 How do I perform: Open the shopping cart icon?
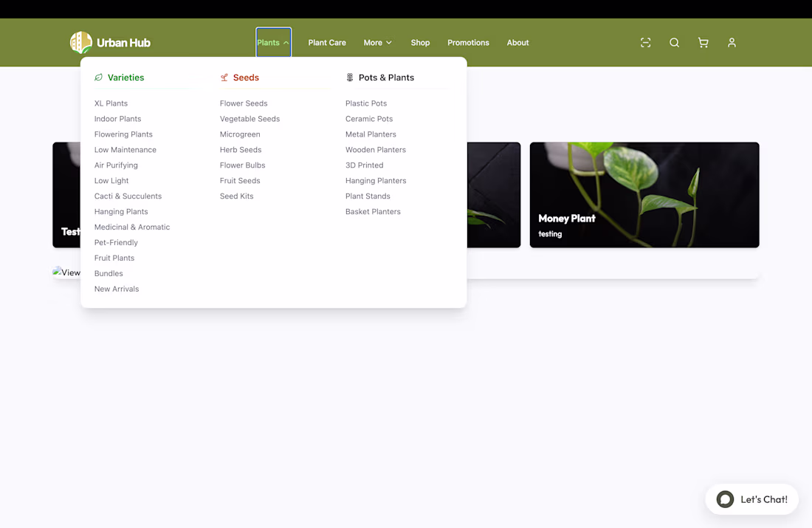pyautogui.click(x=703, y=43)
